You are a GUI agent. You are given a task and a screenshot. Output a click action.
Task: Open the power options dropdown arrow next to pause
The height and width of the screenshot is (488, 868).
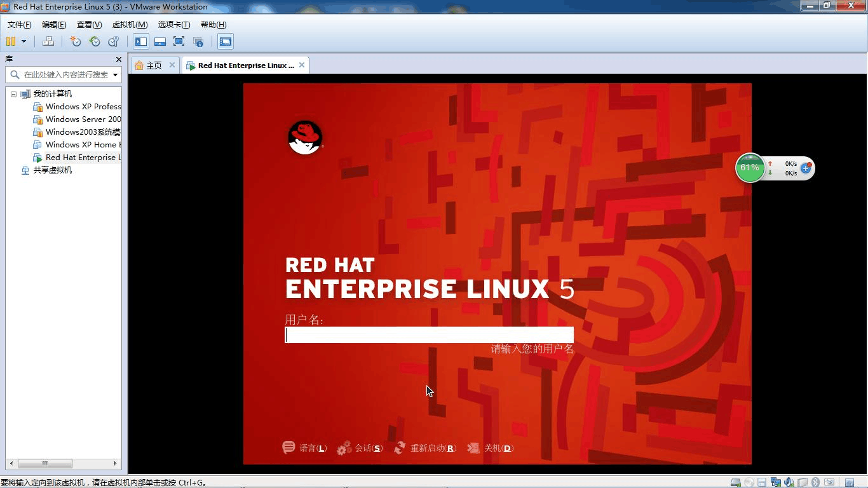point(24,41)
